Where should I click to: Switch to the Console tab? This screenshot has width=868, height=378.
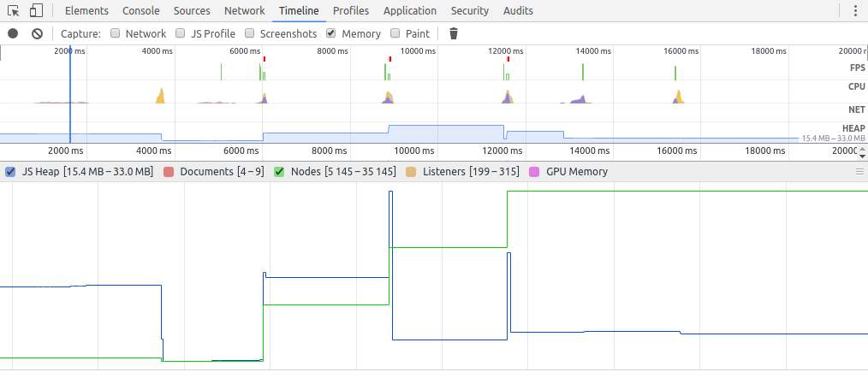coord(140,11)
